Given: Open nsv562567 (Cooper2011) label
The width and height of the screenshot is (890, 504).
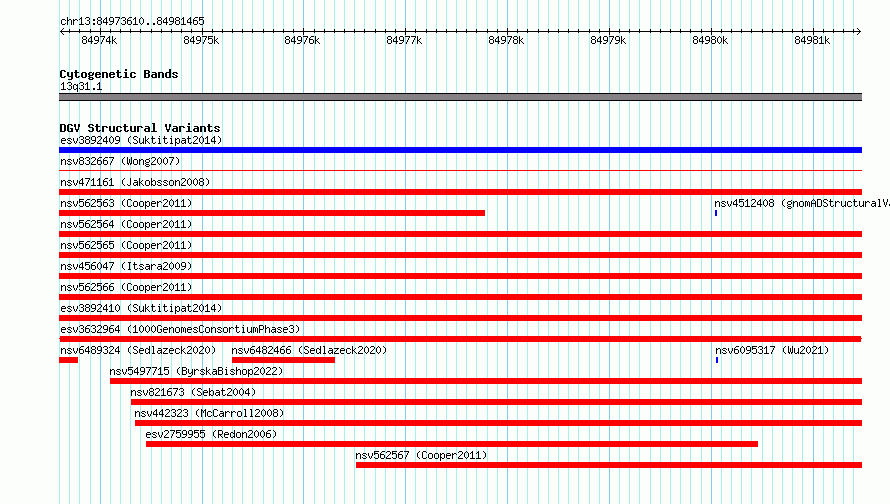Looking at the screenshot, I should pyautogui.click(x=421, y=455).
